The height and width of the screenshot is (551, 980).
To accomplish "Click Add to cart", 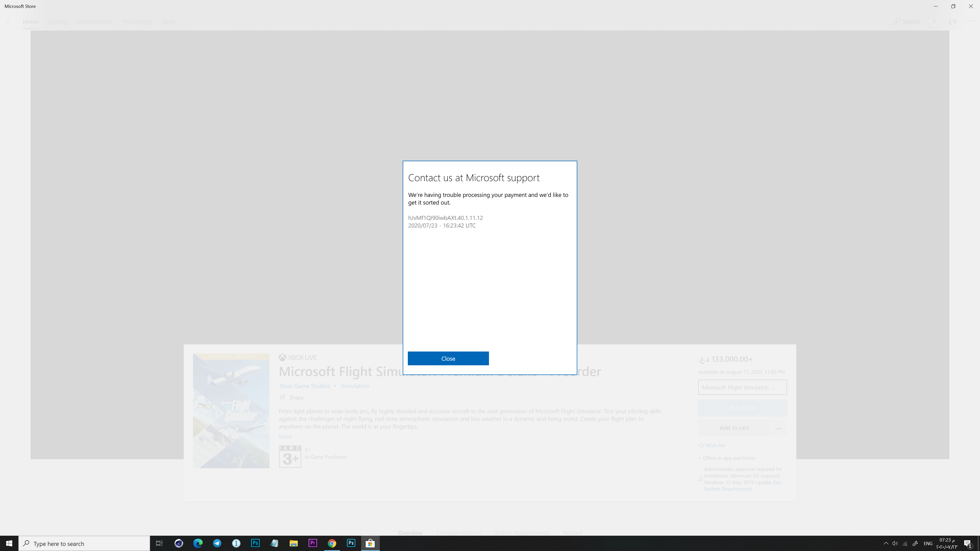I will click(x=734, y=428).
